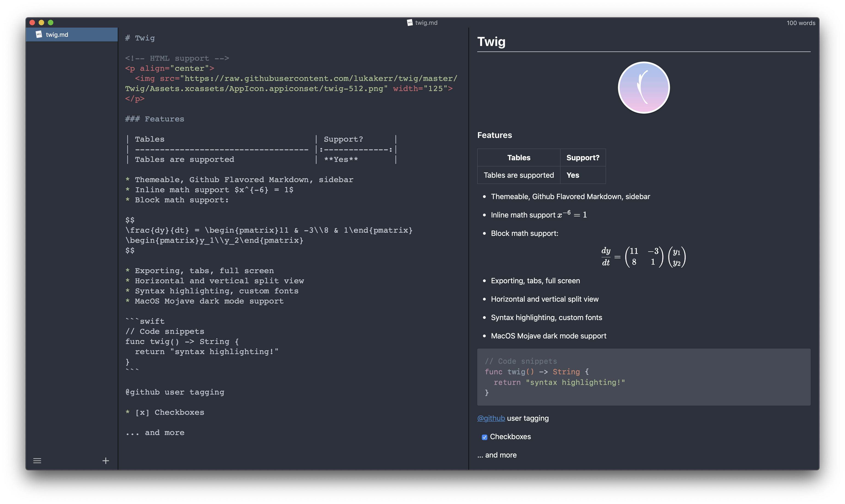Click the 'Features' heading in preview
845x504 pixels.
click(x=494, y=135)
